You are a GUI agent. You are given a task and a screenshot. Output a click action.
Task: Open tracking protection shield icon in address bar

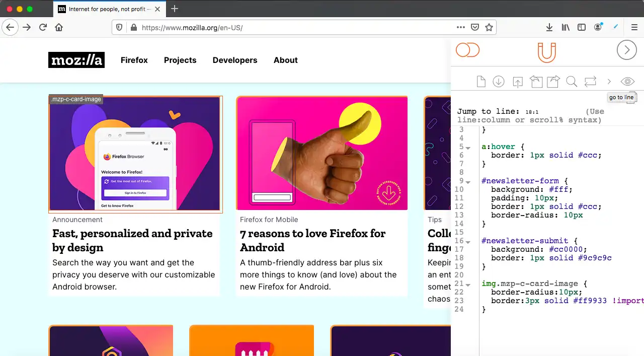pyautogui.click(x=119, y=27)
